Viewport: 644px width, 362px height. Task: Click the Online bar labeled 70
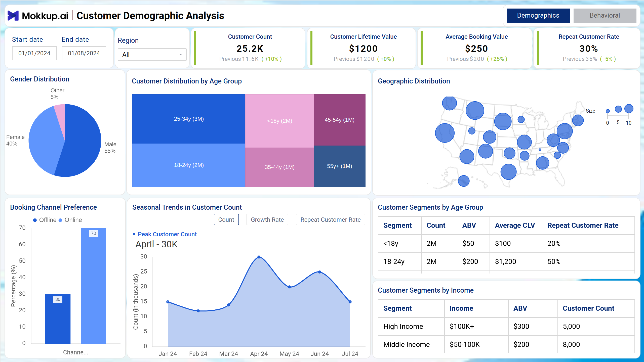[x=93, y=286]
